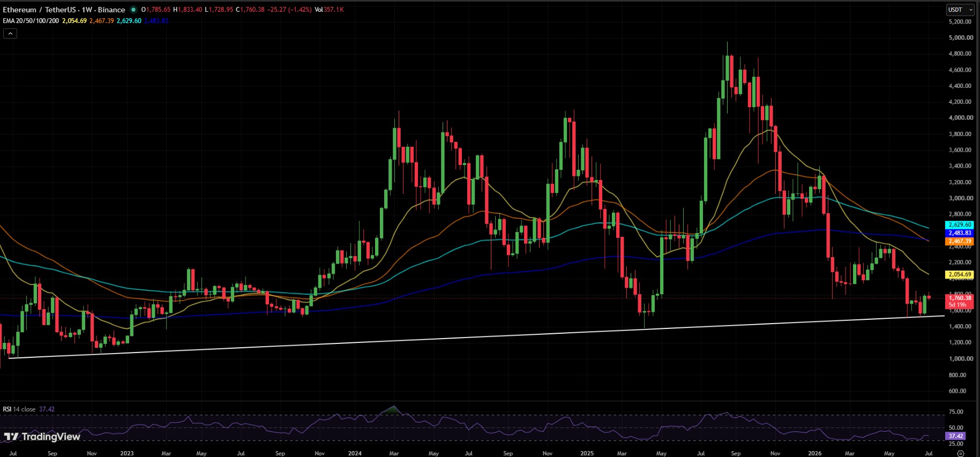Image resolution: width=980 pixels, height=457 pixels.
Task: Click the EMA 100 value 2,629.60 in legend
Action: click(x=129, y=21)
